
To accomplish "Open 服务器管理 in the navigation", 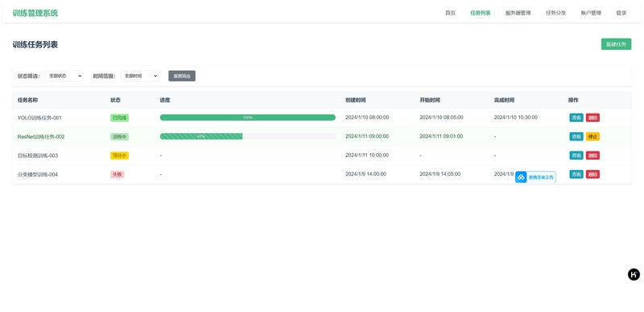I will (x=518, y=13).
